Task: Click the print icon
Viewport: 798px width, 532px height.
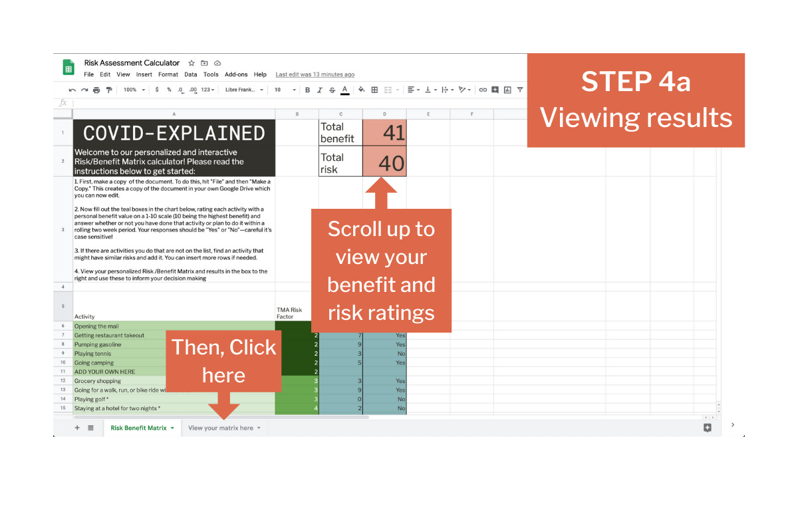Action: (96, 90)
